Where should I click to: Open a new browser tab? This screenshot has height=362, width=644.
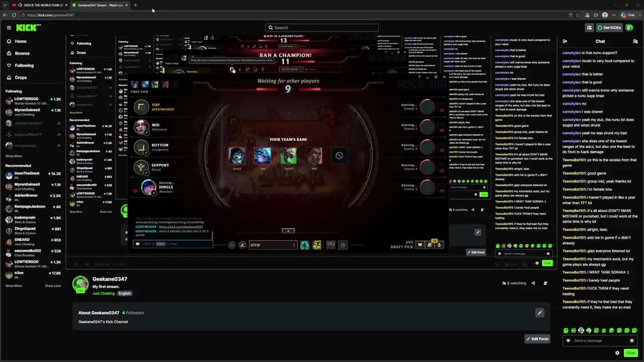pos(135,5)
